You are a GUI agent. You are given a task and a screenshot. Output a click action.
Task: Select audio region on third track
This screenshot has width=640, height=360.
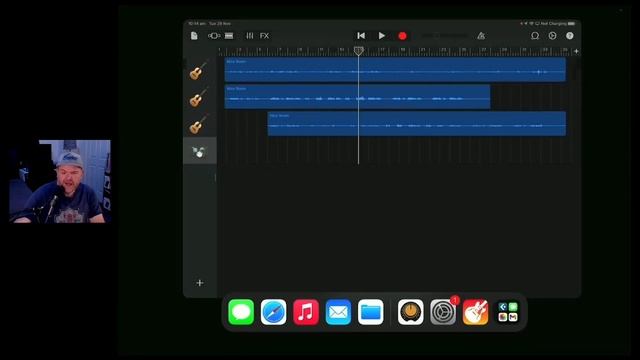(x=417, y=124)
